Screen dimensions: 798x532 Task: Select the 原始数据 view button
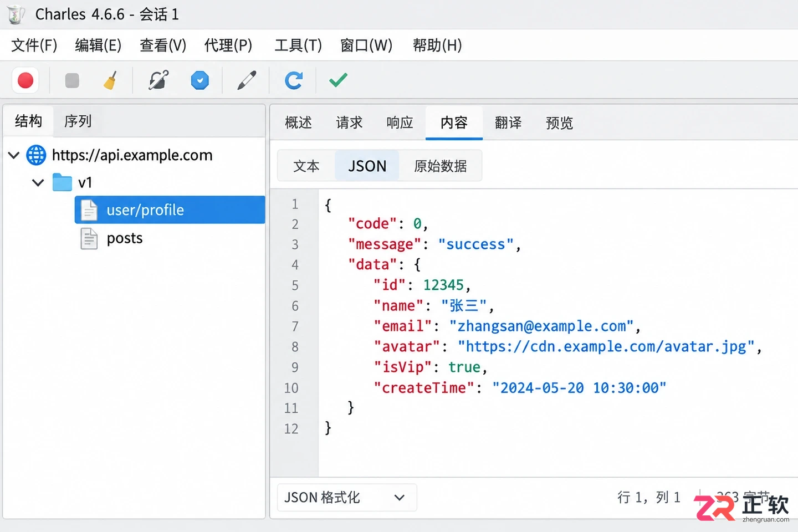click(x=441, y=166)
